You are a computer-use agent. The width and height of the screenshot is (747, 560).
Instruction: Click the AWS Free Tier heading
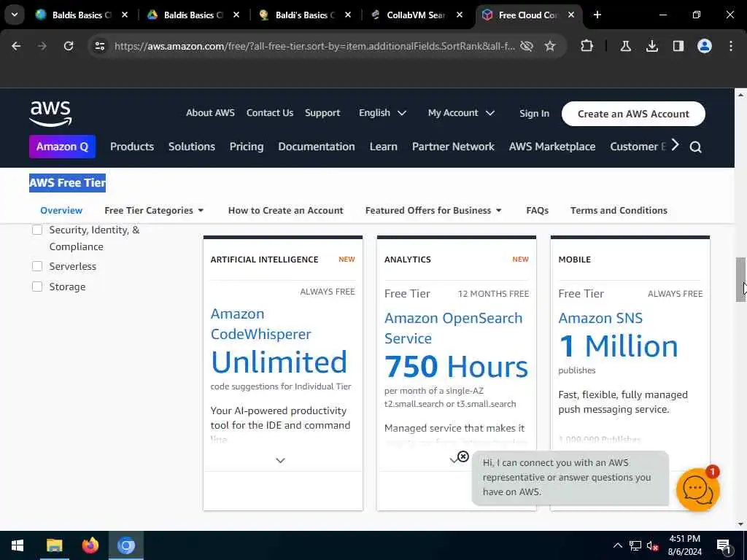[68, 183]
